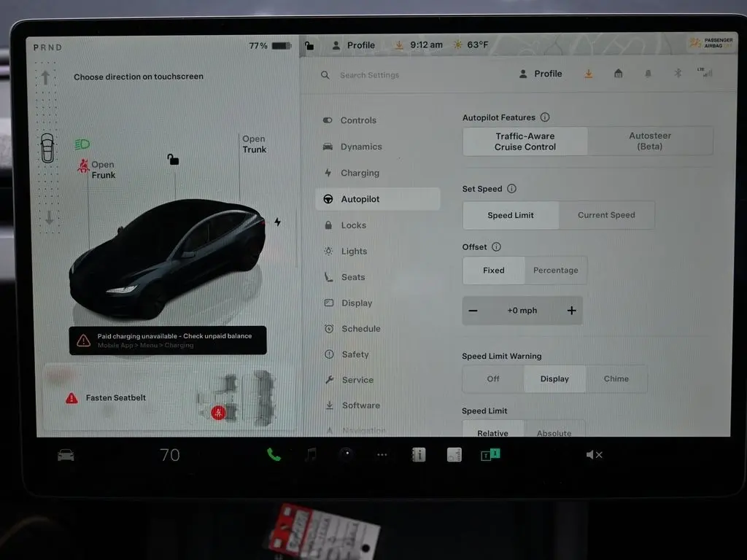Open the Locks menu

378,225
